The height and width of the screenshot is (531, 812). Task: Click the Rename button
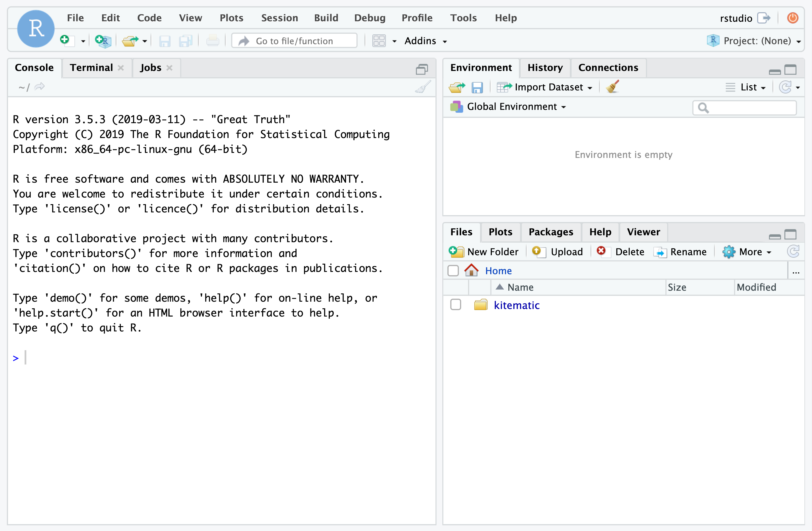pos(680,252)
